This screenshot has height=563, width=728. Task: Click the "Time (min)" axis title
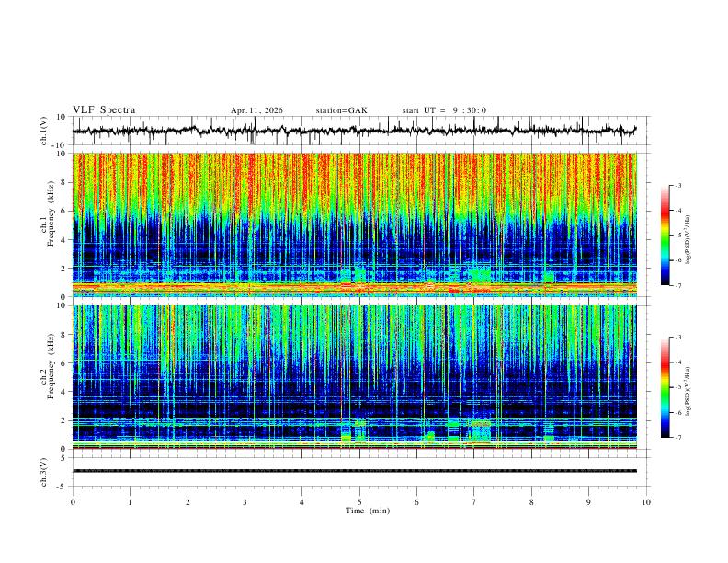(x=368, y=511)
